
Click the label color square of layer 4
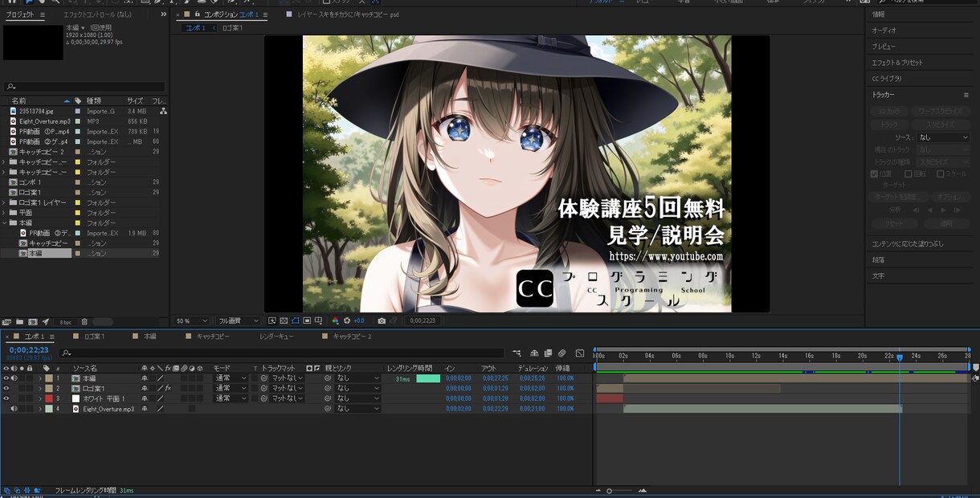[49, 409]
